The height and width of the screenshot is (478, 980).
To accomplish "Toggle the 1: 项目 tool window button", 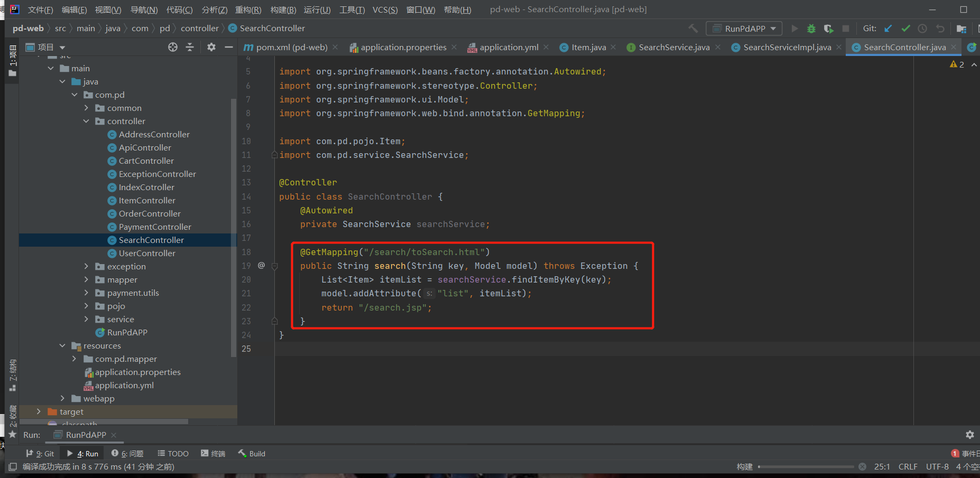I will 13,61.
